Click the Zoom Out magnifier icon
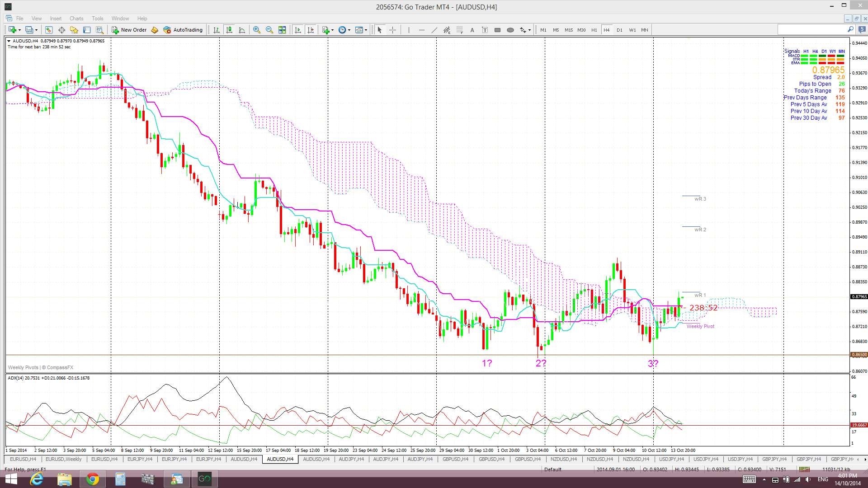Viewport: 868px width, 488px height. click(269, 30)
